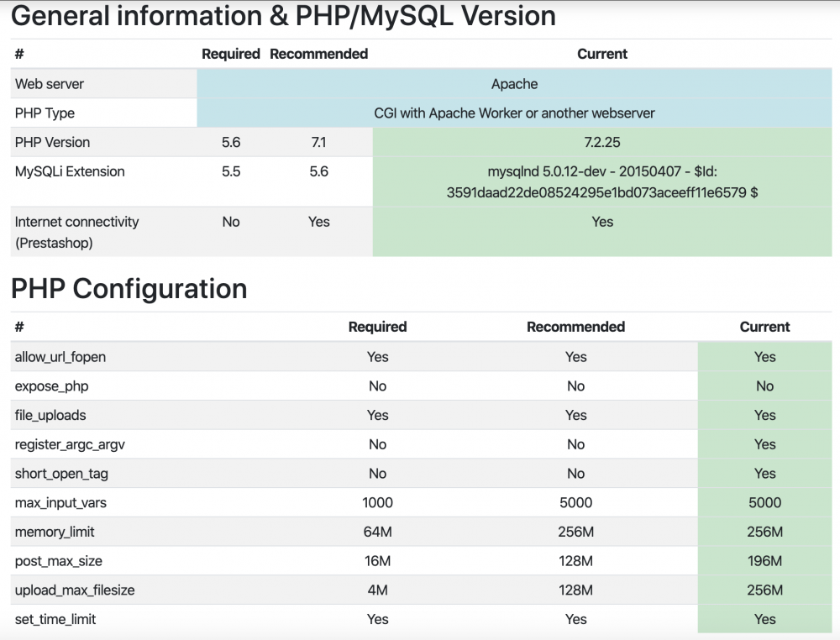The image size is (840, 640).
Task: Click the expose_php current value No
Action: coord(764,386)
